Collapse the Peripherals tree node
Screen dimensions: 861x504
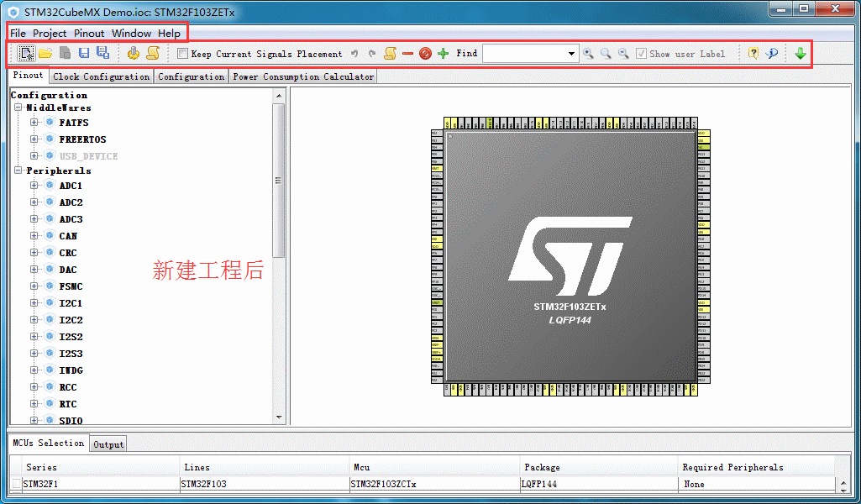[18, 171]
